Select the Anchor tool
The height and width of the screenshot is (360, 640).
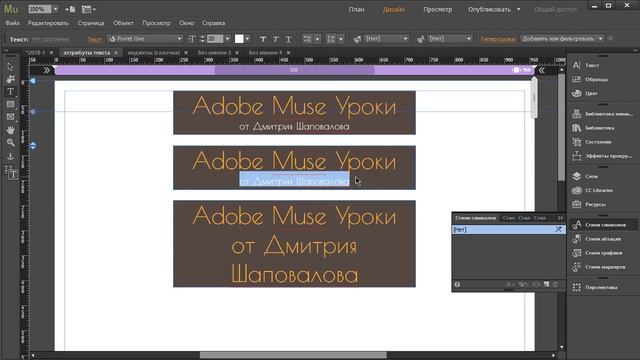[x=10, y=156]
